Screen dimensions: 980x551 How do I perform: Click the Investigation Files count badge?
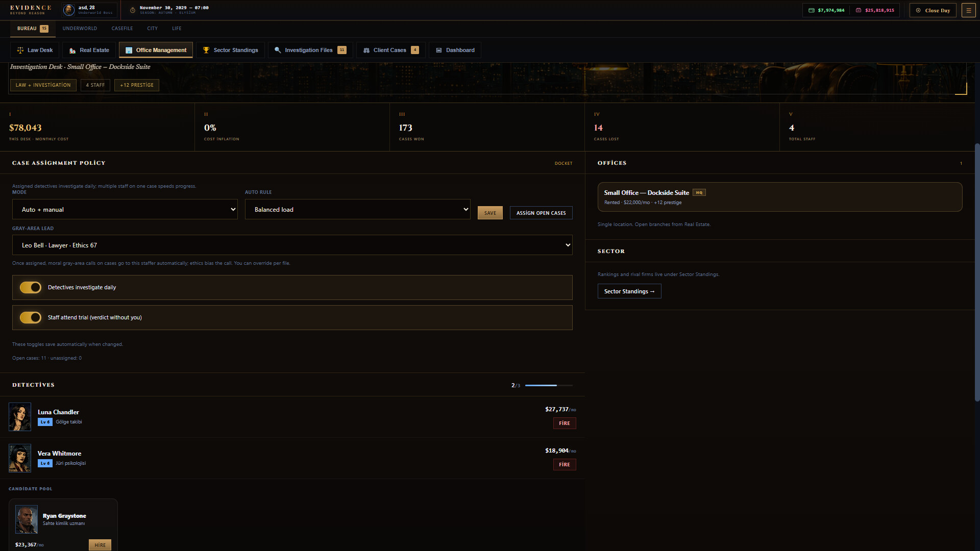(342, 50)
